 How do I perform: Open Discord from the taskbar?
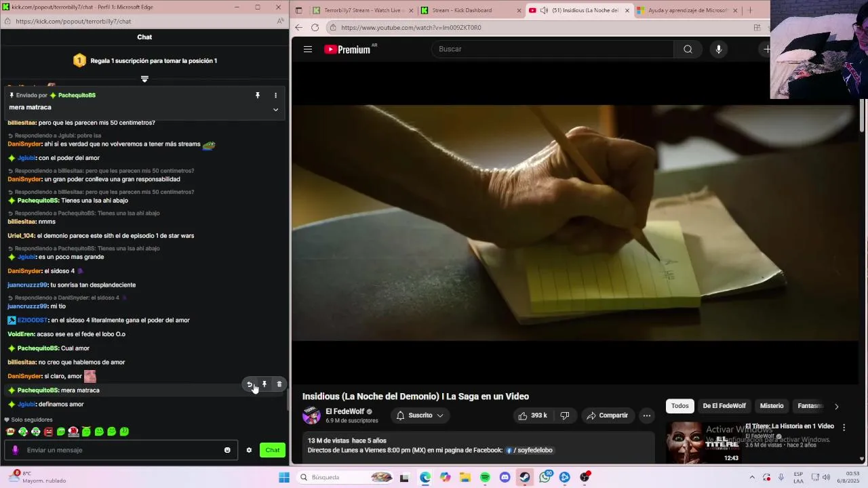(x=505, y=477)
